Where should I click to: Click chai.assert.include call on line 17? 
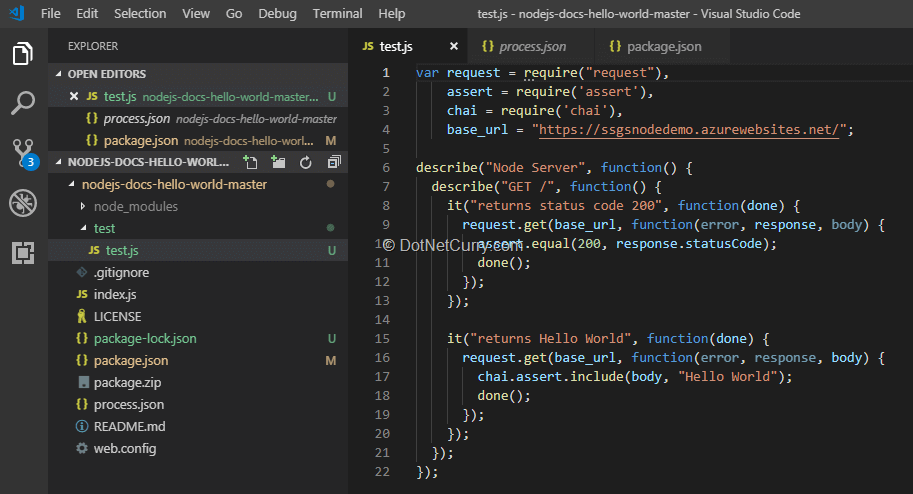click(550, 376)
